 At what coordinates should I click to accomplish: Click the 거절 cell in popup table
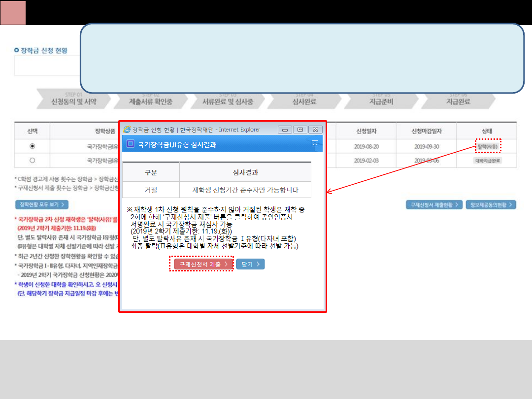tap(151, 190)
